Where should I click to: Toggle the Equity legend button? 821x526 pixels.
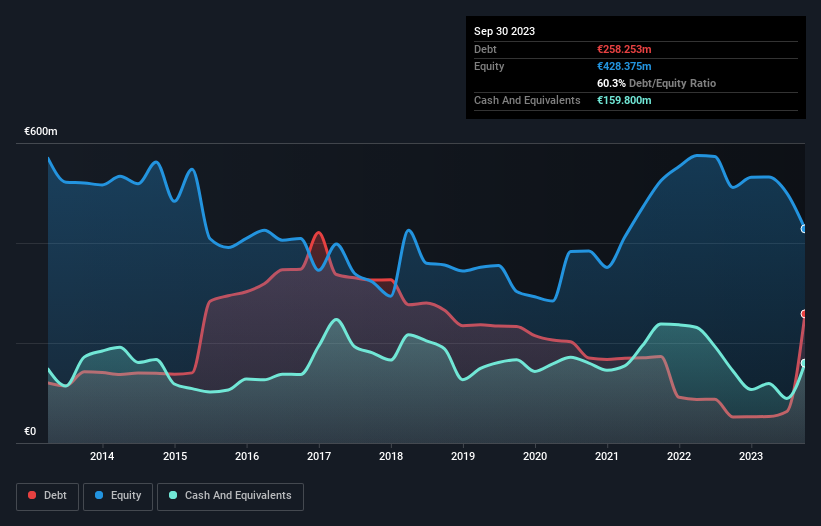click(x=118, y=496)
